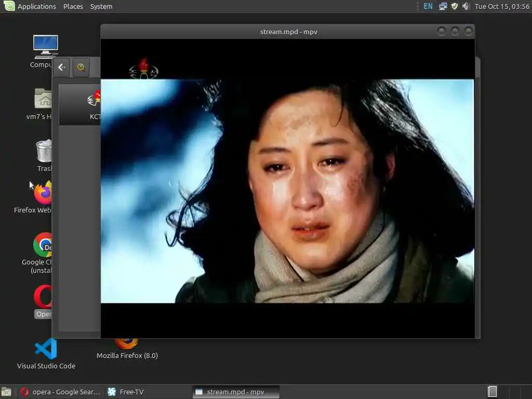The height and width of the screenshot is (399, 532).
Task: Select the KCTV channel tile in Free-TV
Action: [80, 104]
